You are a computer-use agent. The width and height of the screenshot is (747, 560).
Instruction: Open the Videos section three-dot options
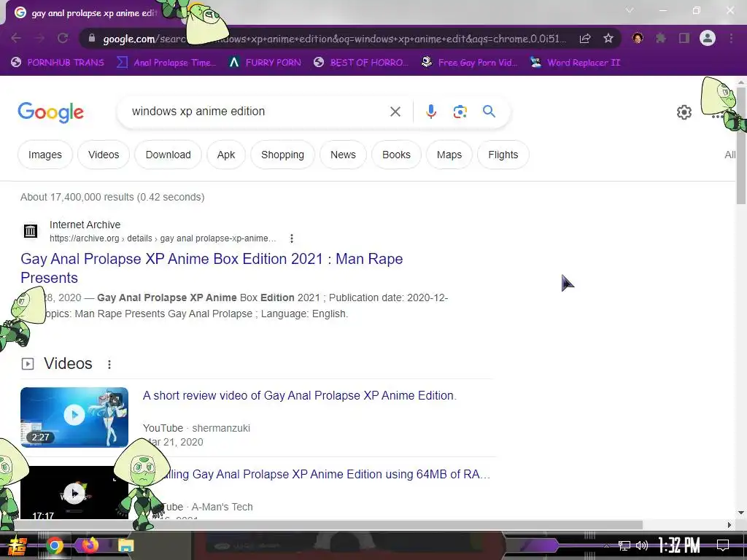[109, 365]
